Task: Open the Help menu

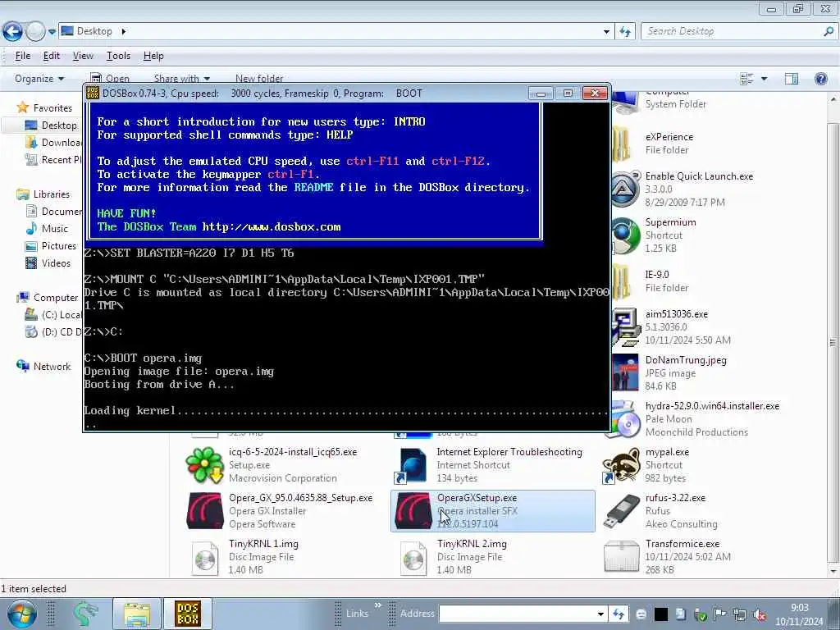Action: click(153, 56)
